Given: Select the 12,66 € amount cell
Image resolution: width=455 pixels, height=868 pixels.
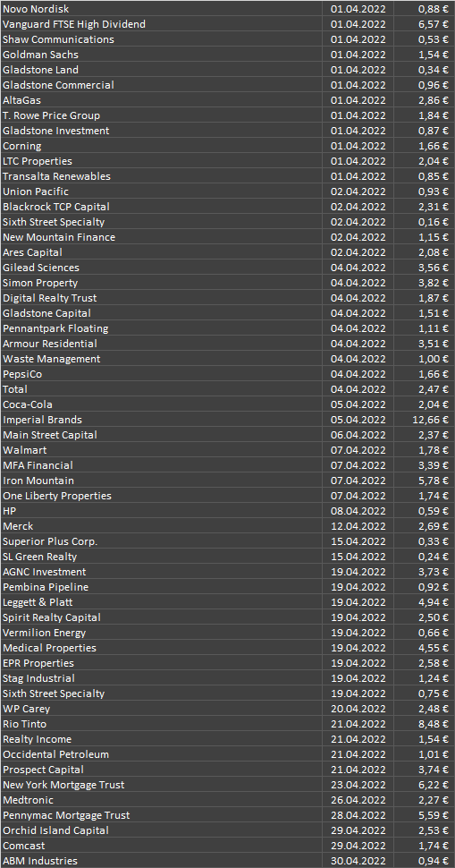Looking at the screenshot, I should tap(425, 421).
